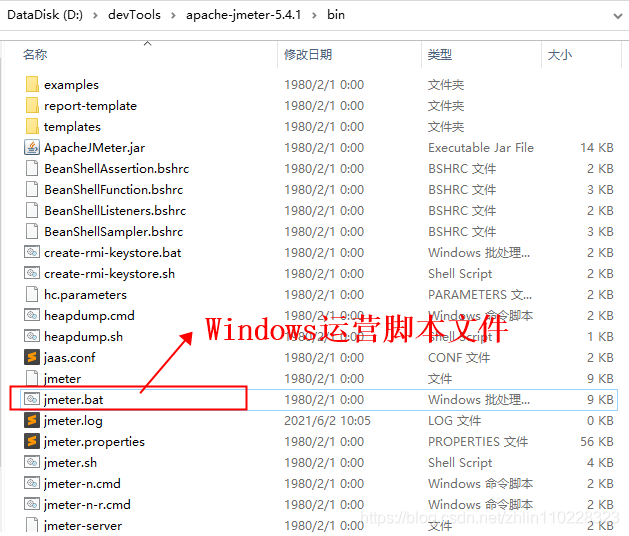
Task: Select jmeter-n-r.cmd file name
Action: [87, 504]
